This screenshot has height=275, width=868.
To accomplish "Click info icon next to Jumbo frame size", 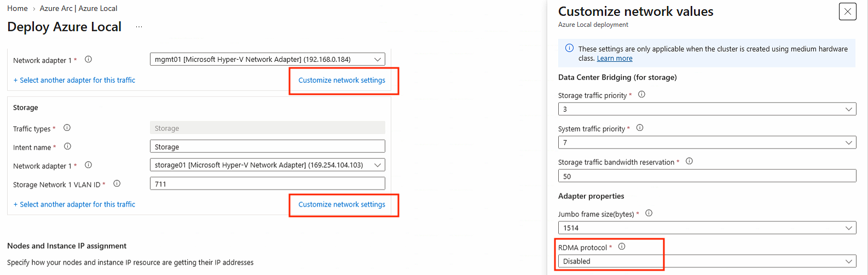I will (x=649, y=213).
